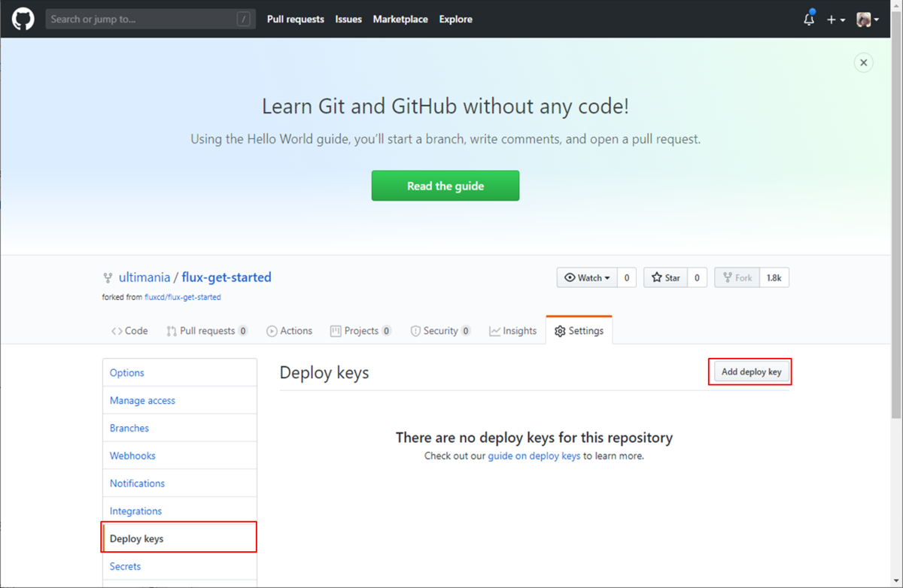Star the repository

tap(665, 277)
